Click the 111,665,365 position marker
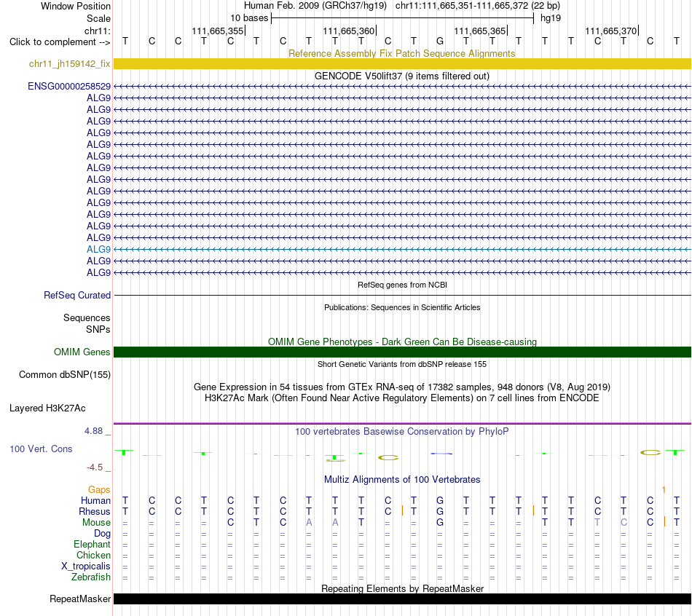Image resolution: width=692 pixels, height=616 pixels. coord(480,31)
